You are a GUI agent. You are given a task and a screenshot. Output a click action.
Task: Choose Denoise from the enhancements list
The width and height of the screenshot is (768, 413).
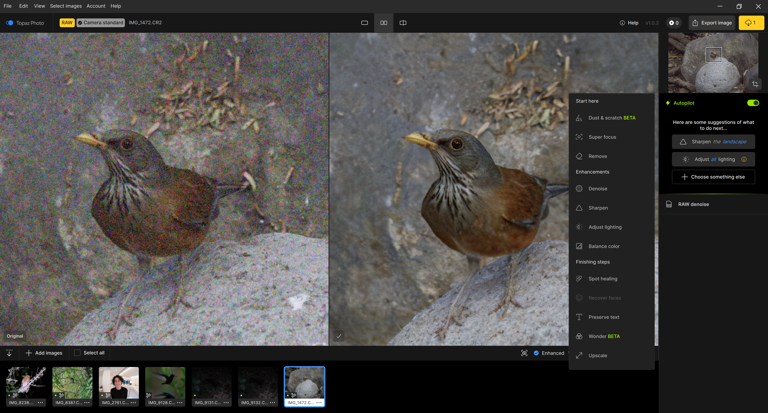point(597,188)
